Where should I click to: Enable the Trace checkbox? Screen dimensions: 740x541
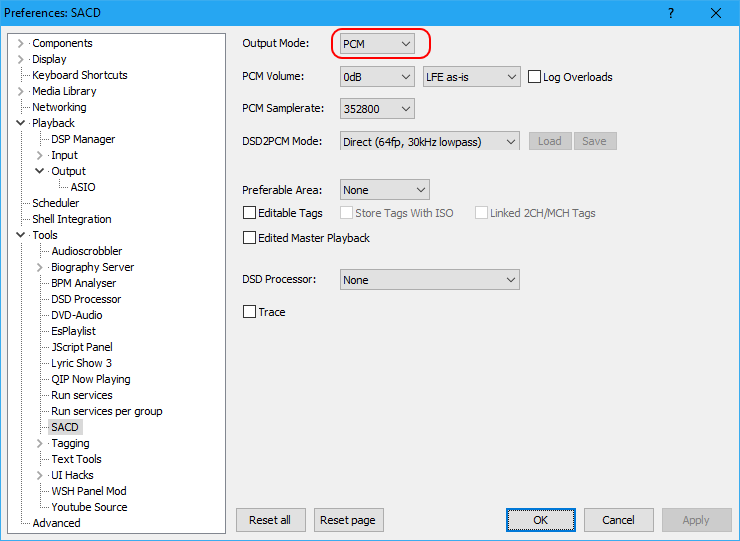[x=250, y=312]
